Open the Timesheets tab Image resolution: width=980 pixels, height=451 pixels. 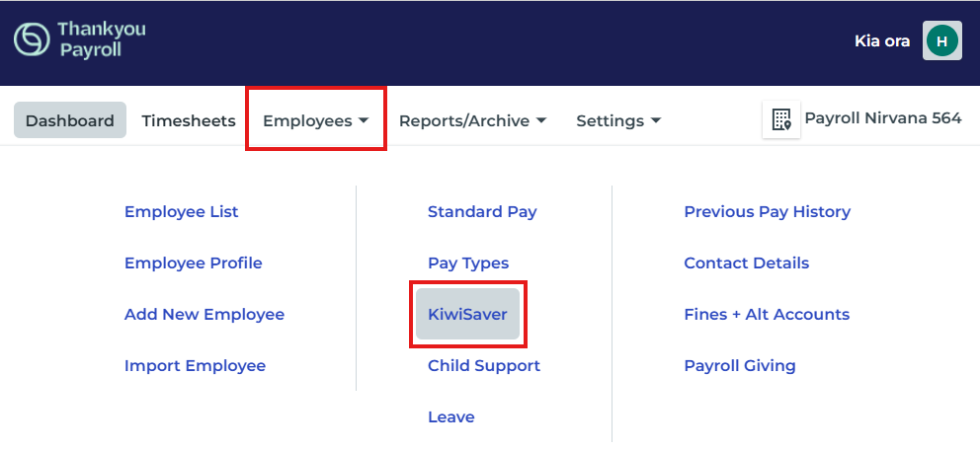tap(189, 120)
